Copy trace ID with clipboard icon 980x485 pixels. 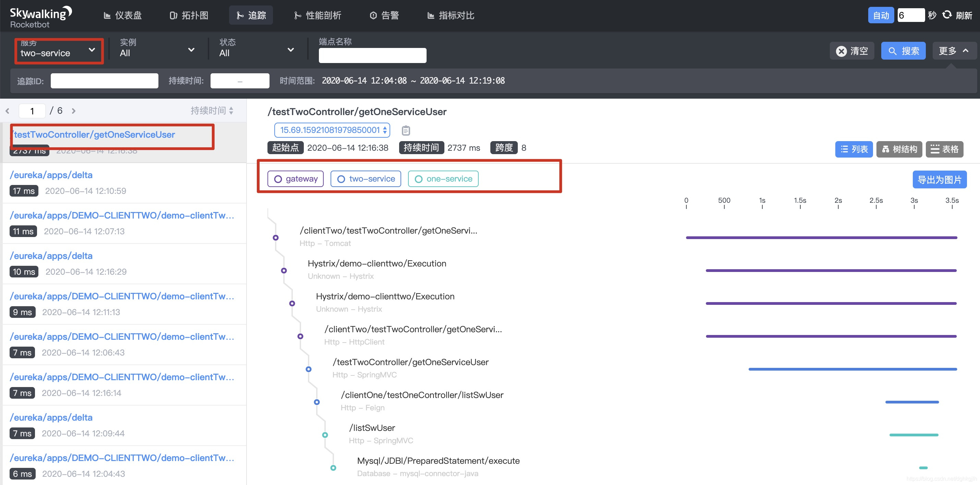point(406,130)
